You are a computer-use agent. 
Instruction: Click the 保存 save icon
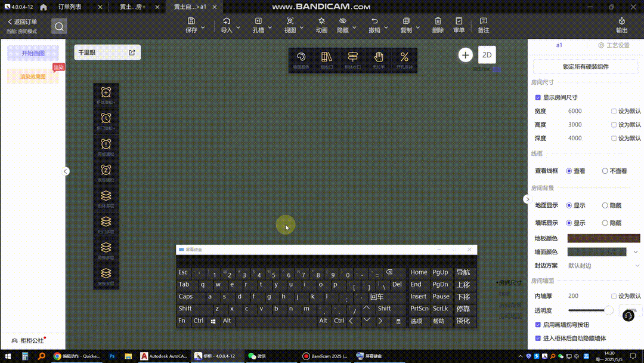click(x=191, y=21)
